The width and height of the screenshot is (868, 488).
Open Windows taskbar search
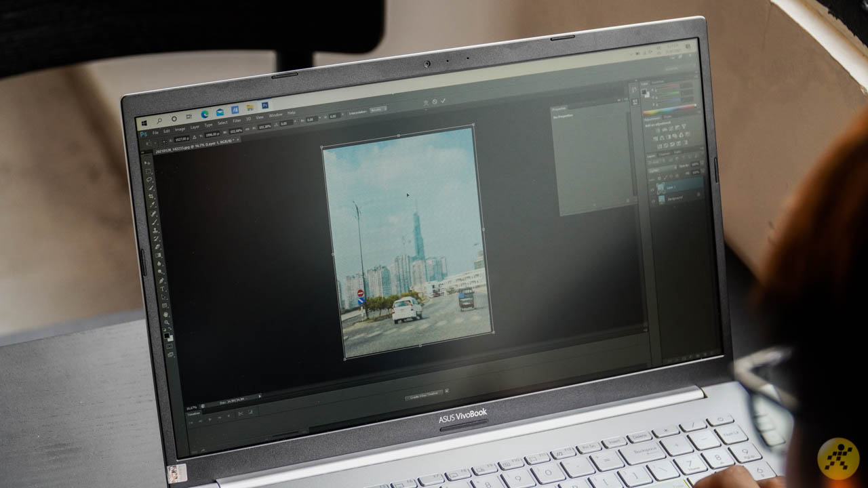(159, 121)
